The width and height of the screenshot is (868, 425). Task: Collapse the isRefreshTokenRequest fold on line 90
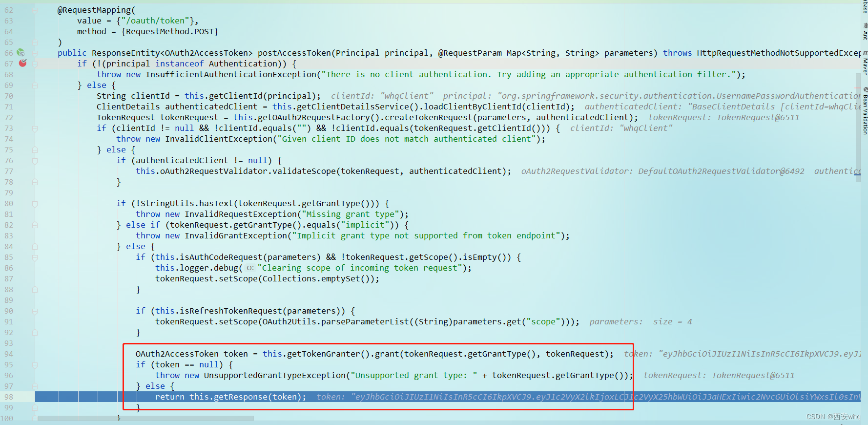pos(35,311)
